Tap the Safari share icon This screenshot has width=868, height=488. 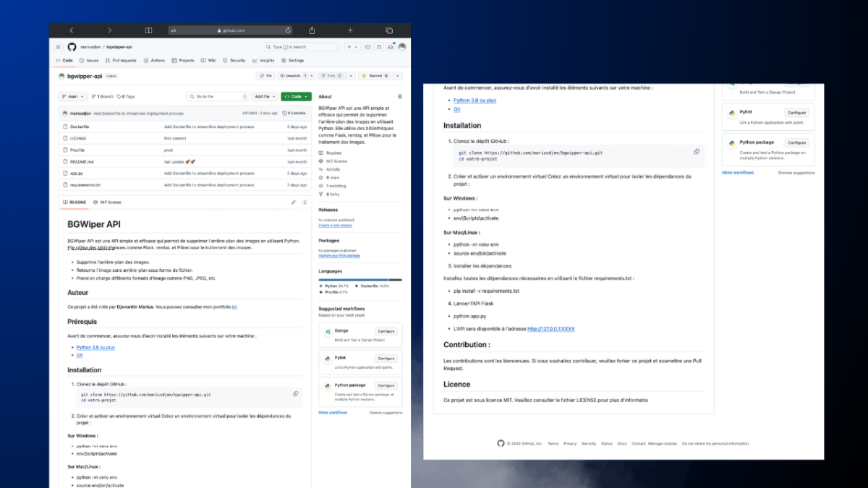pyautogui.click(x=312, y=30)
